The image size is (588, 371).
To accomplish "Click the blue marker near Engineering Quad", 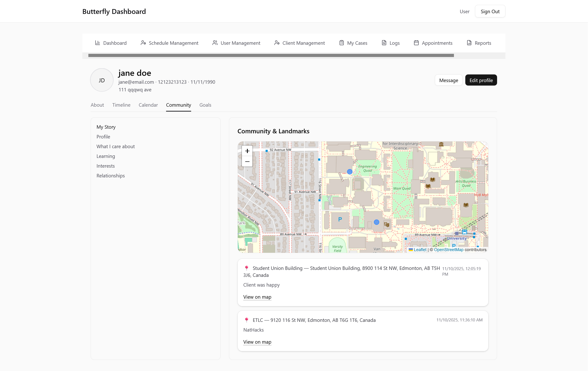I will tap(350, 172).
